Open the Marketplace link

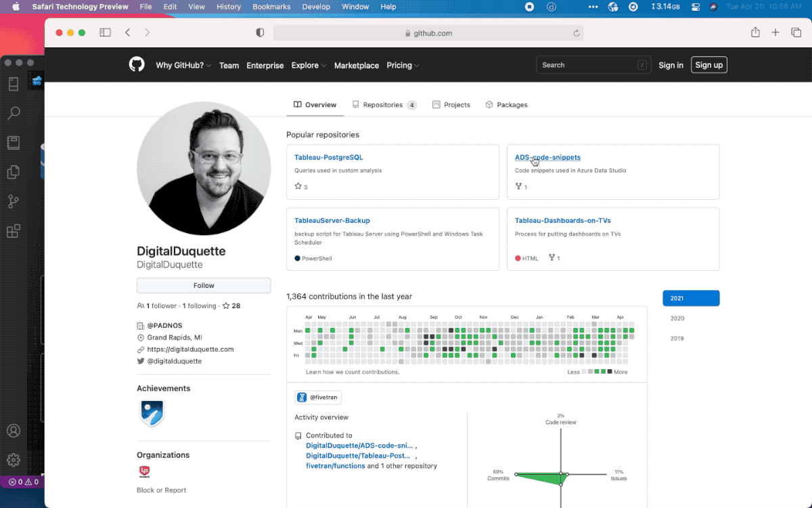click(357, 65)
